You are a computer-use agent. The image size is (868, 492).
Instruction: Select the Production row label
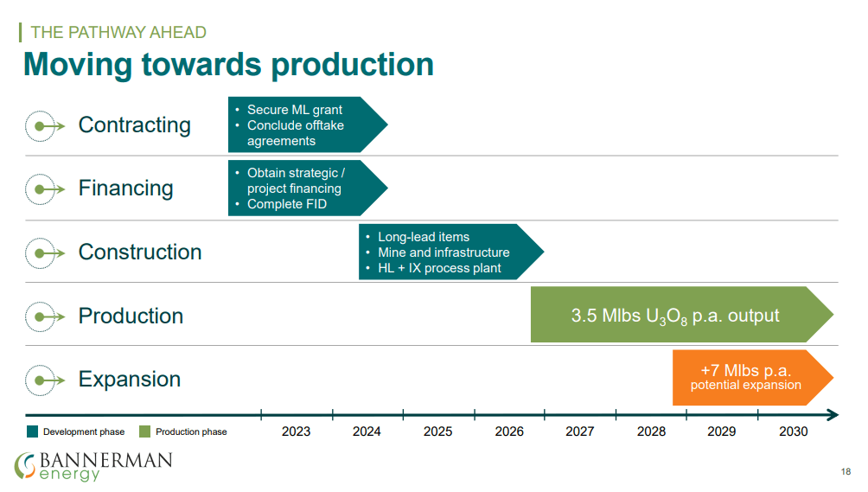tap(131, 316)
